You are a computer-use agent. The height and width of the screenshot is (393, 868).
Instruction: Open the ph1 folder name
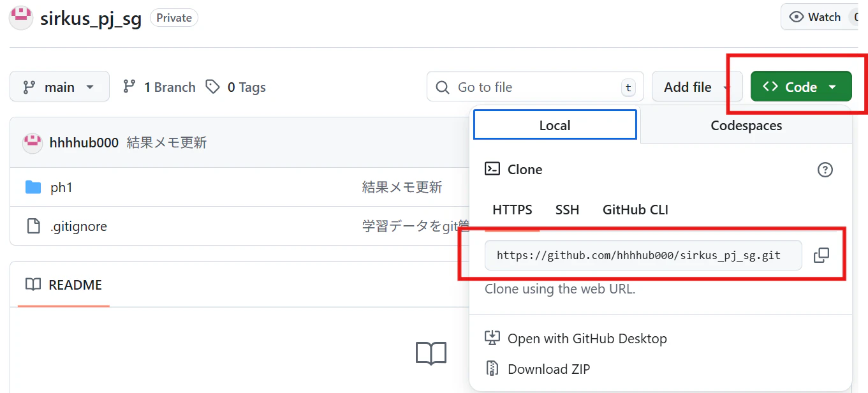click(62, 188)
